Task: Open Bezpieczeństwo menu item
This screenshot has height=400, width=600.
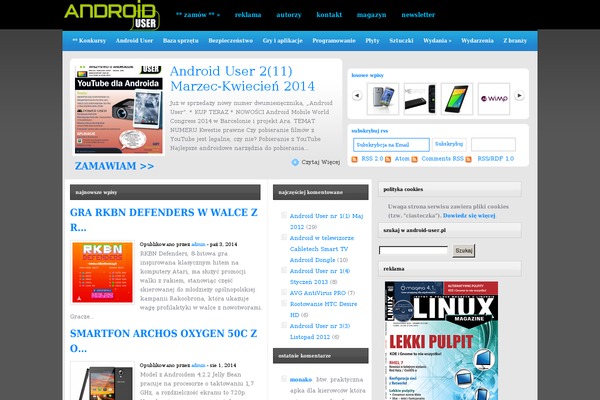Action: 231,41
